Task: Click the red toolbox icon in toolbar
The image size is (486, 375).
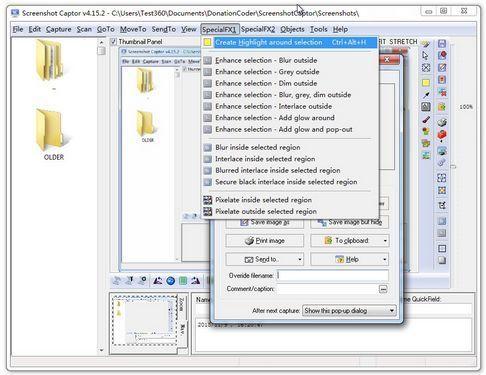Action: coord(442,135)
